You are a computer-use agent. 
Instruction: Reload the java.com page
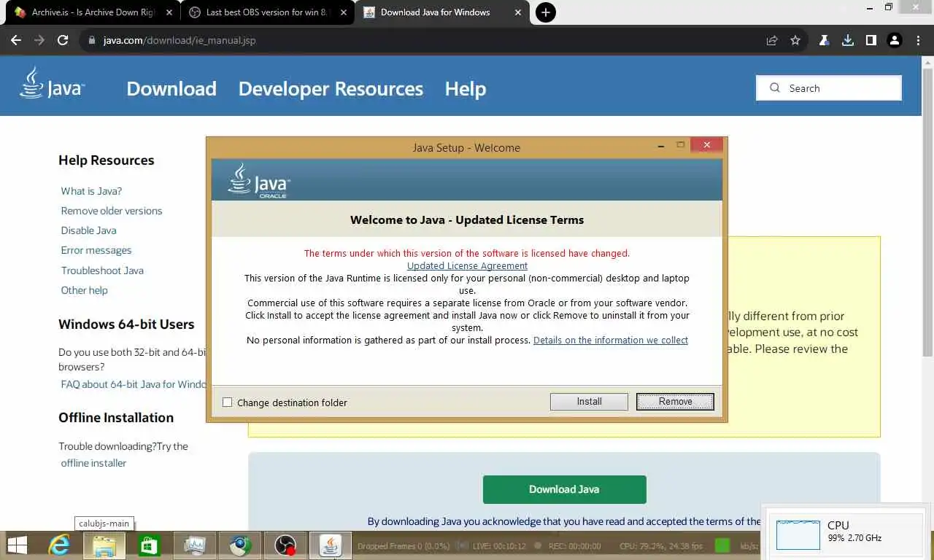63,41
